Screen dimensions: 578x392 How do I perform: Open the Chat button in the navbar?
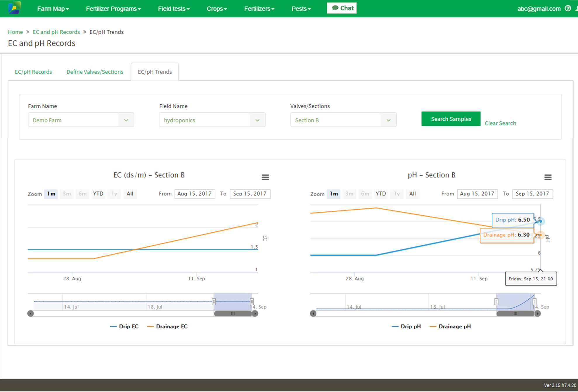(342, 8)
